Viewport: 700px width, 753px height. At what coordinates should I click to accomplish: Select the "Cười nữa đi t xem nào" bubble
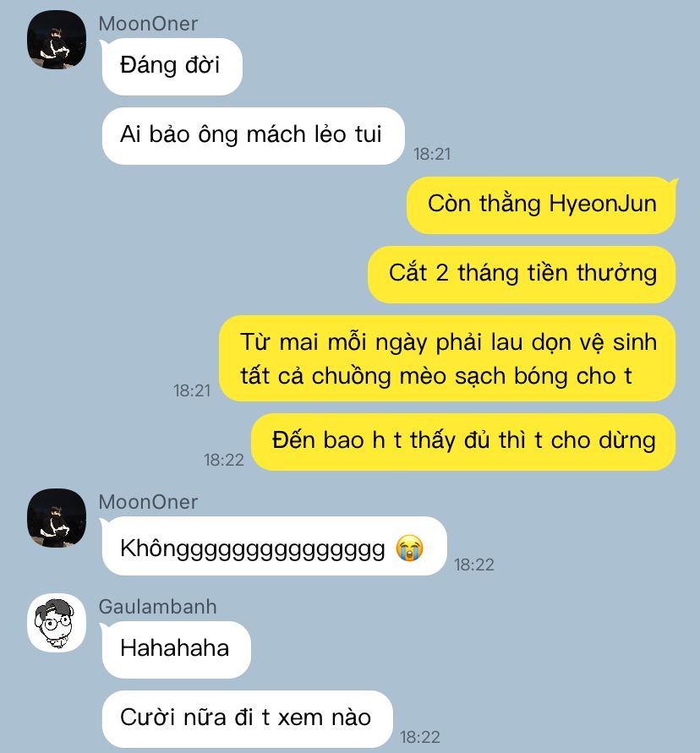click(248, 719)
